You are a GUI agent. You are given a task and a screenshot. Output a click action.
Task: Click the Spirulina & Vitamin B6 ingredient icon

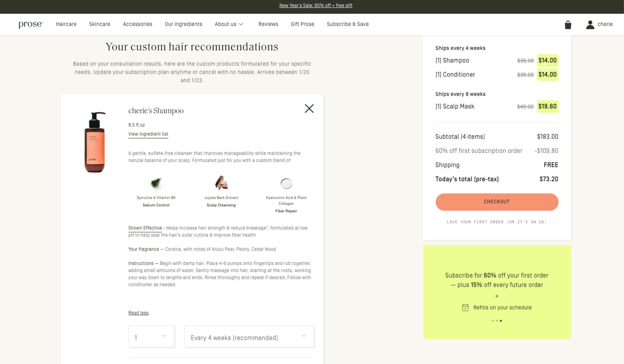[x=156, y=183]
